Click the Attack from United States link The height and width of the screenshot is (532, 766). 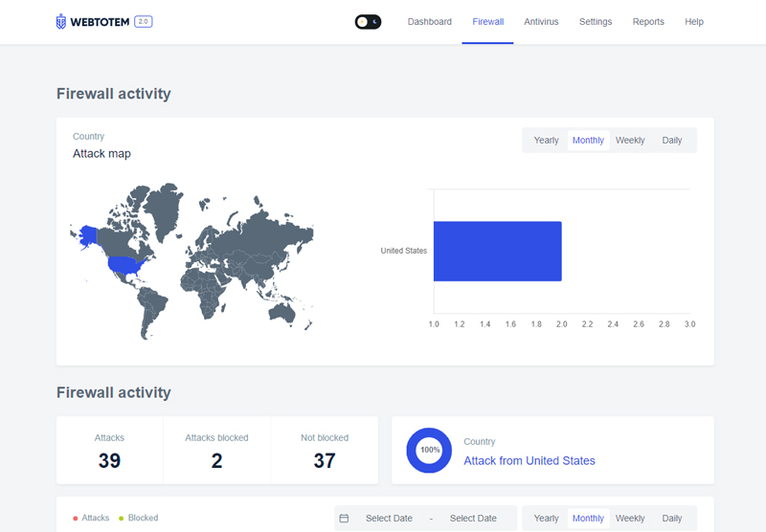coord(529,461)
